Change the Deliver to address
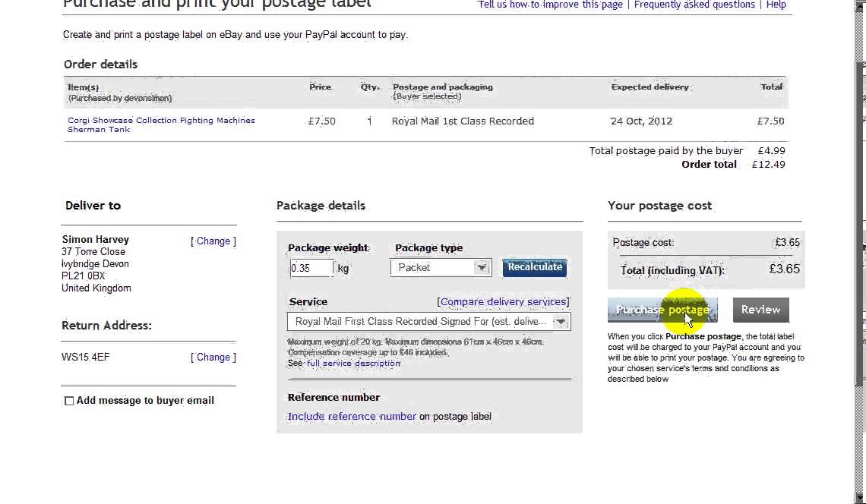Screen dimensions: 866x504 pyautogui.click(x=213, y=241)
